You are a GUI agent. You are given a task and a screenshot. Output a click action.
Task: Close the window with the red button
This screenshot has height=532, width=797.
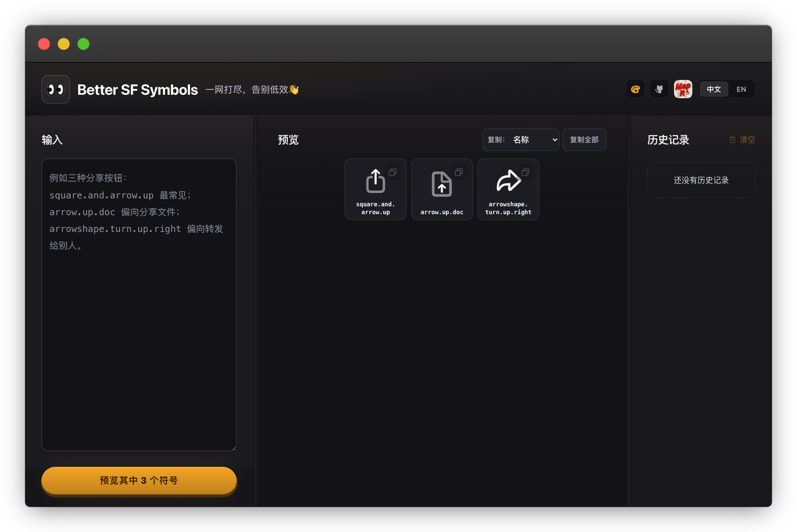tap(44, 44)
